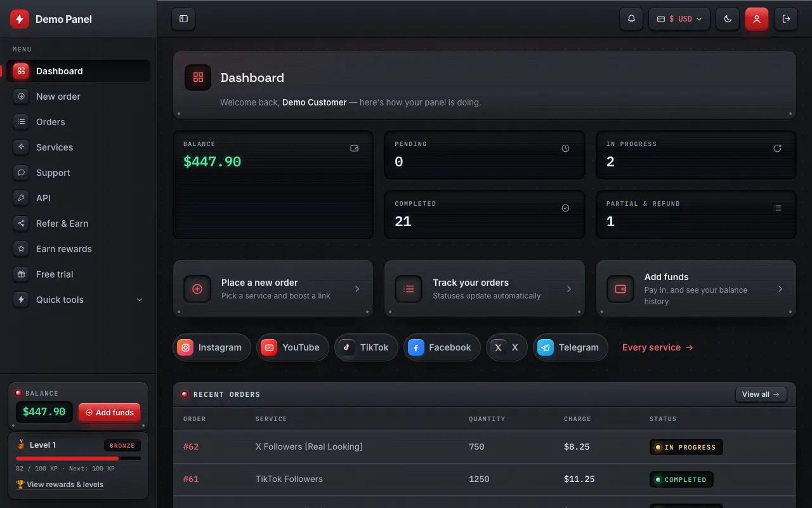This screenshot has width=812, height=508.
Task: Click View all recent orders button
Action: click(761, 394)
